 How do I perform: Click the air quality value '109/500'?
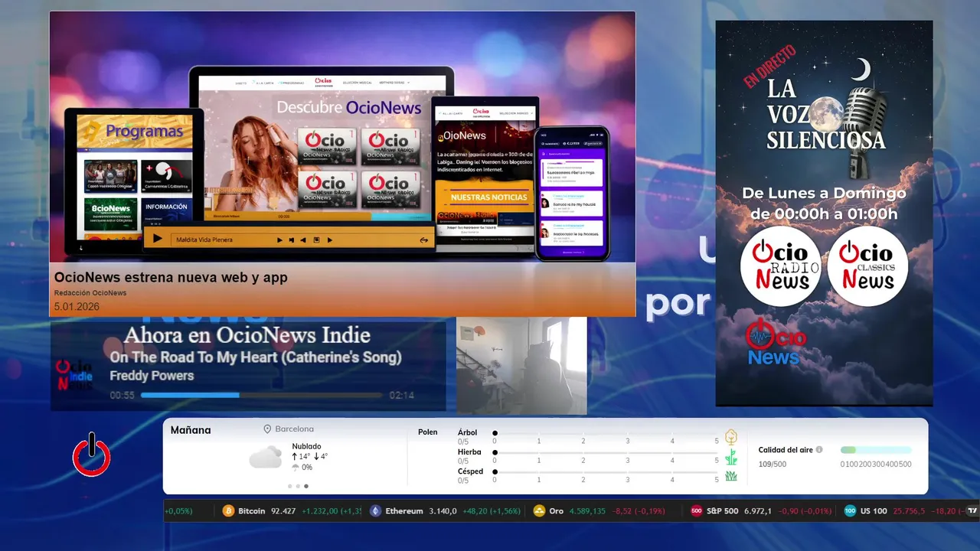[x=773, y=465]
